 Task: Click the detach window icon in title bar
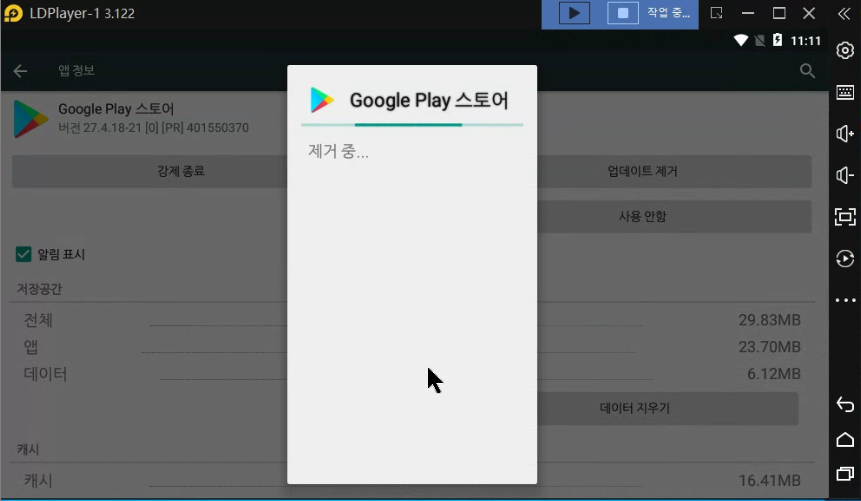717,13
